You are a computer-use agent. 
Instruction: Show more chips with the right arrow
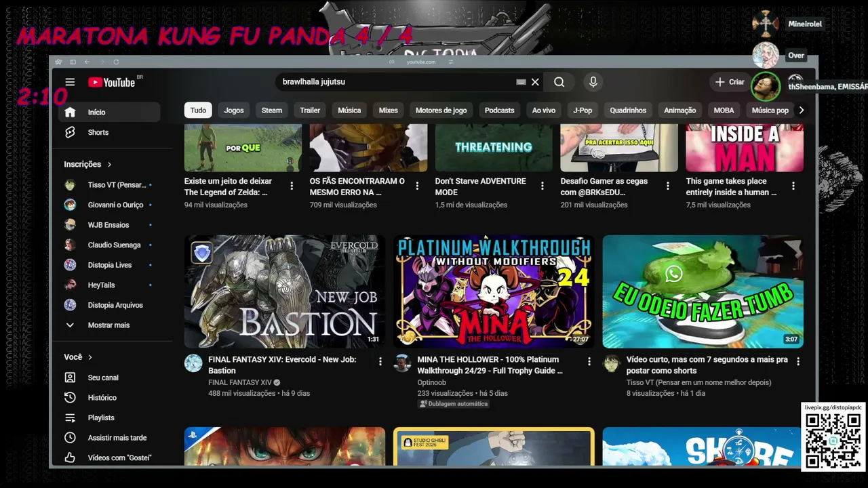tap(801, 110)
